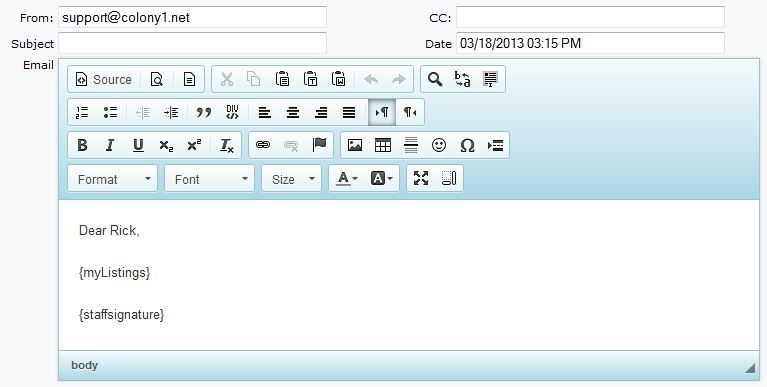Expand the Format dropdown

tap(113, 178)
